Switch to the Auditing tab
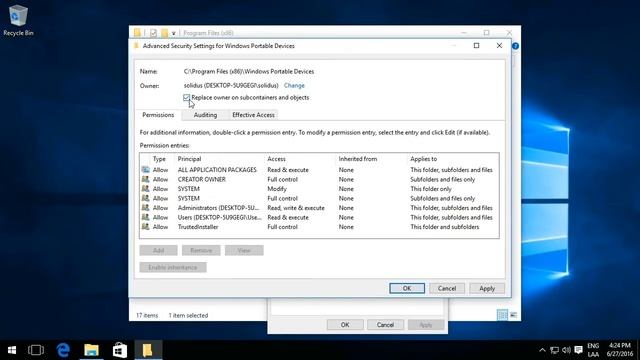Screen dimensions: 640x360 pyautogui.click(x=205, y=115)
